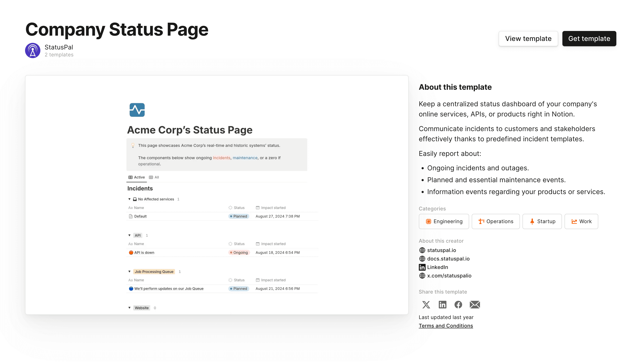Click the View template button
The height and width of the screenshot is (364, 638).
coord(528,39)
